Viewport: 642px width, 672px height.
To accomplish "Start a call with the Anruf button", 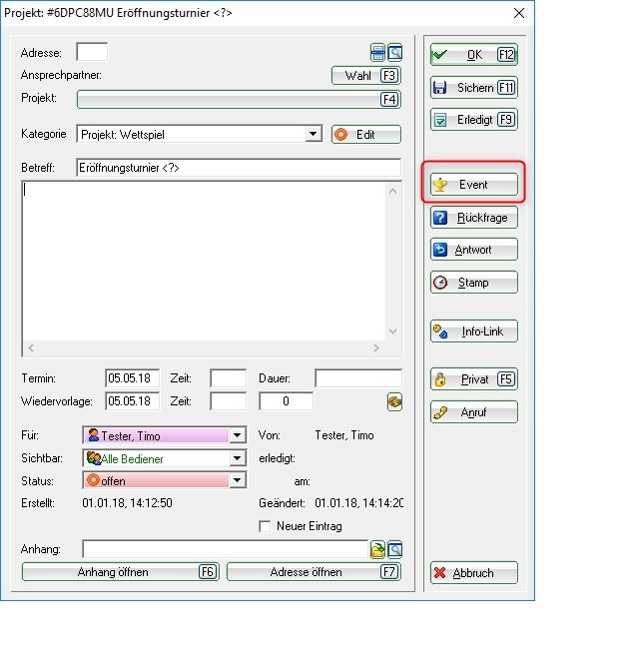I will coord(473,412).
